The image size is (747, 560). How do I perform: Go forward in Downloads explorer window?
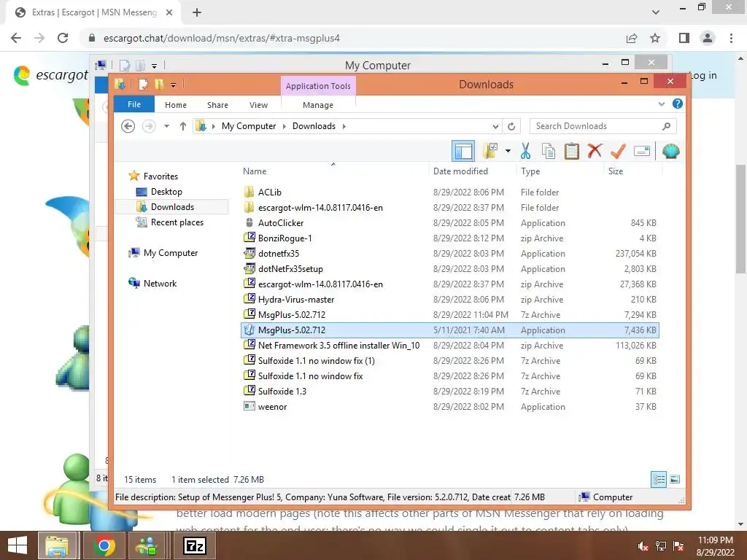coord(149,126)
